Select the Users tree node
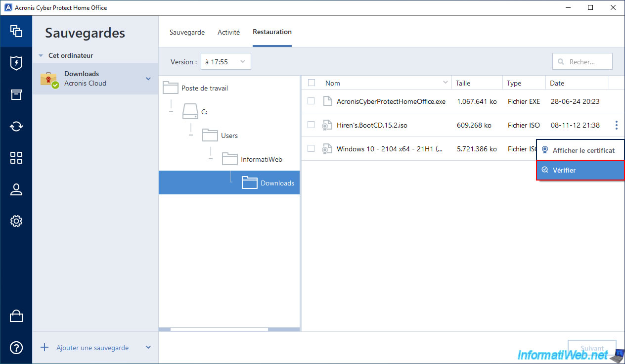 [x=229, y=136]
